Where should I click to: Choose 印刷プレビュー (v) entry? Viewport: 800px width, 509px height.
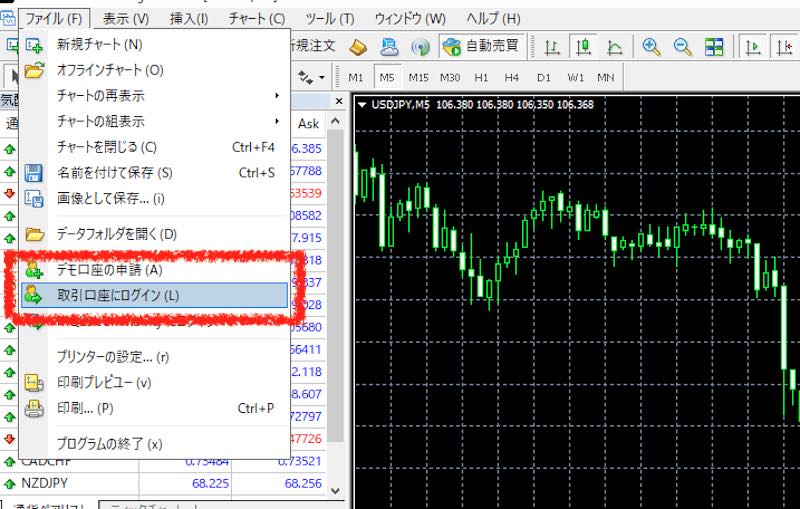155,383
